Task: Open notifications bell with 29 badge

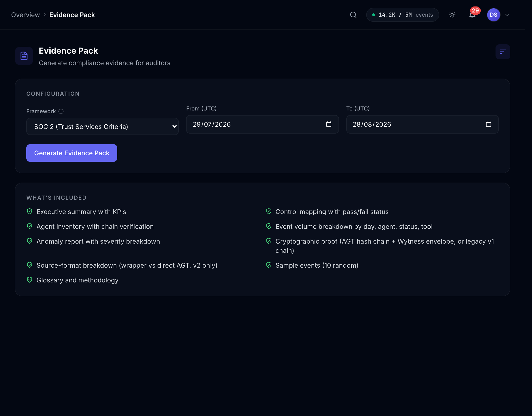Action: 473,15
